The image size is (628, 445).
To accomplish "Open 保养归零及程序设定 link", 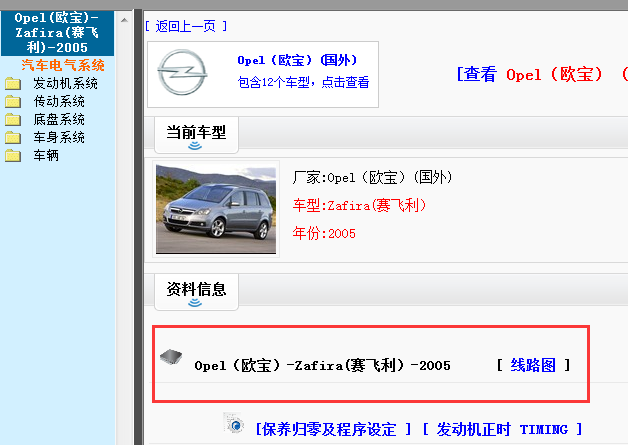I will point(333,429).
